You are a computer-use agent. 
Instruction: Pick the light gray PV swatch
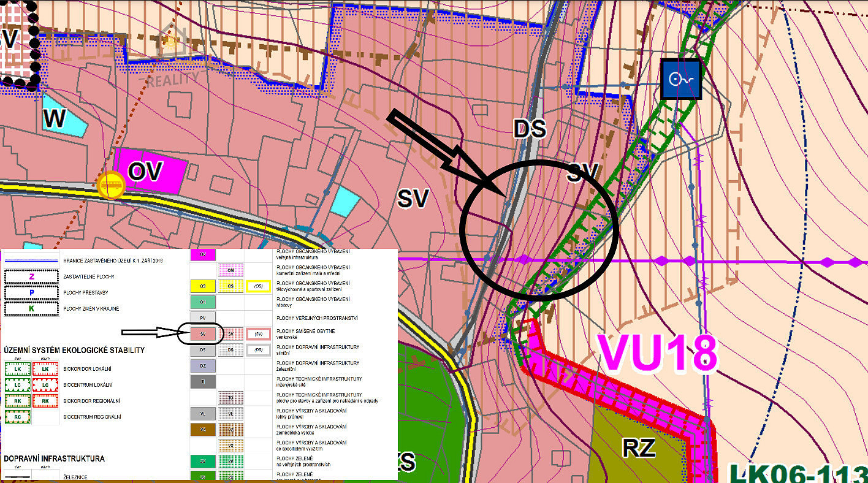(203, 318)
